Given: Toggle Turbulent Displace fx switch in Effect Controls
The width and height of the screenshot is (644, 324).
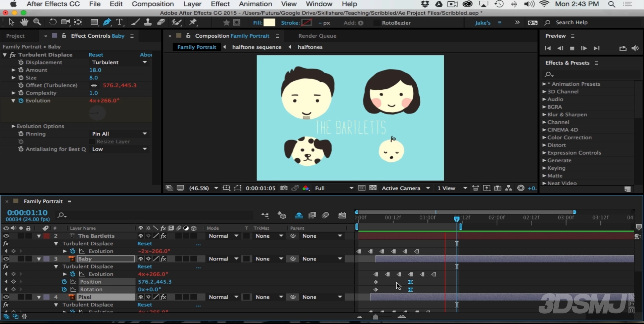Looking at the screenshot, I should click(13, 55).
